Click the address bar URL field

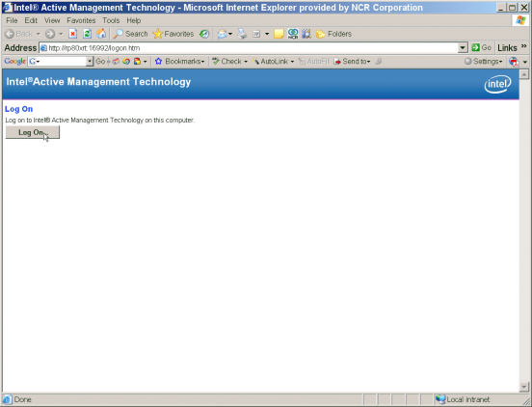(253, 48)
